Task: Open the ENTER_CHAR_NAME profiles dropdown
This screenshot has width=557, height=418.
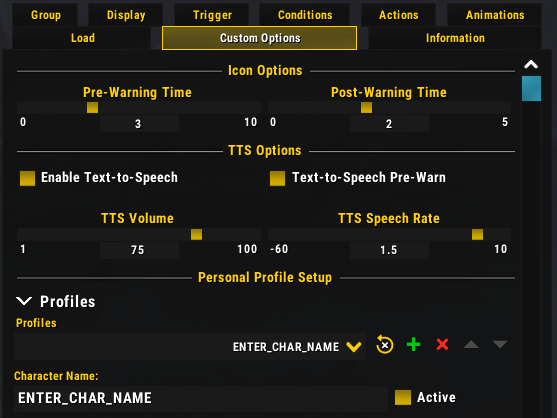Action: click(190, 347)
